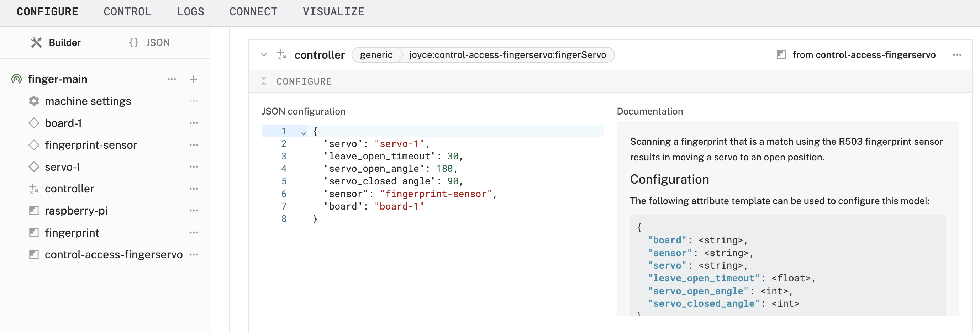Click Configuration heading in documentation
Image resolution: width=980 pixels, height=333 pixels.
(x=669, y=179)
